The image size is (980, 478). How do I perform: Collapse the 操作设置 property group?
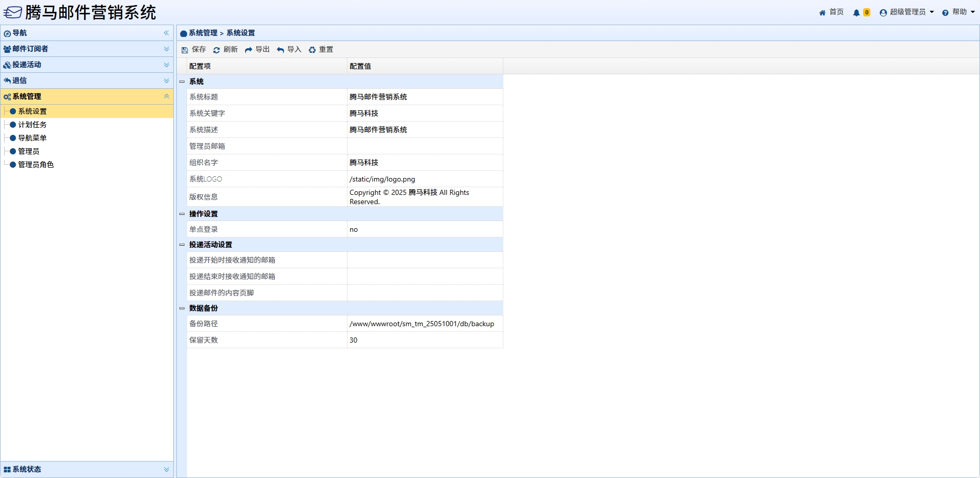pyautogui.click(x=182, y=214)
